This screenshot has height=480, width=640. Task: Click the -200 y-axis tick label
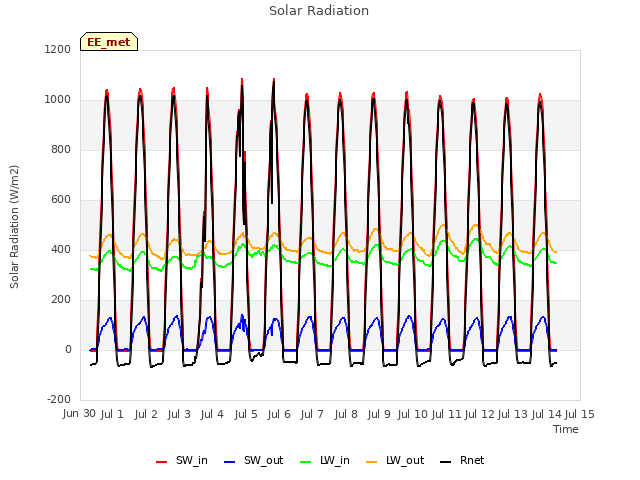tap(59, 399)
